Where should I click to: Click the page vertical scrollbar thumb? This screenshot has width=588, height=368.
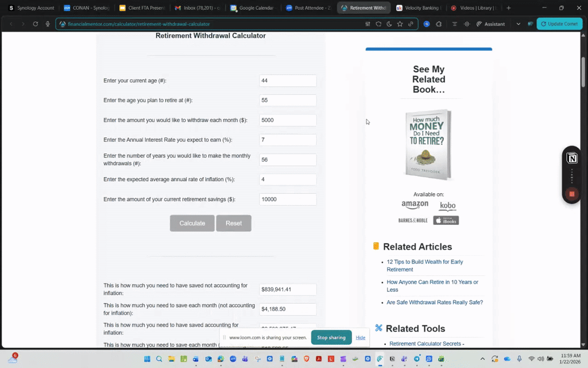583,72
